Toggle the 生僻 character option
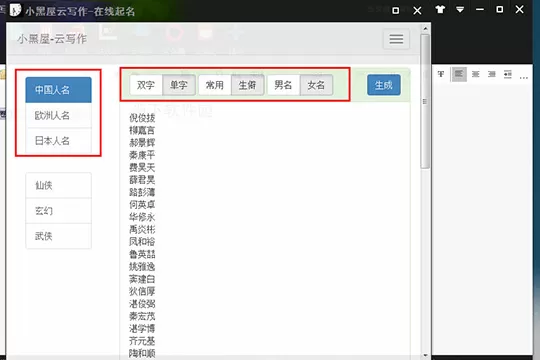The image size is (540, 360). [x=247, y=85]
